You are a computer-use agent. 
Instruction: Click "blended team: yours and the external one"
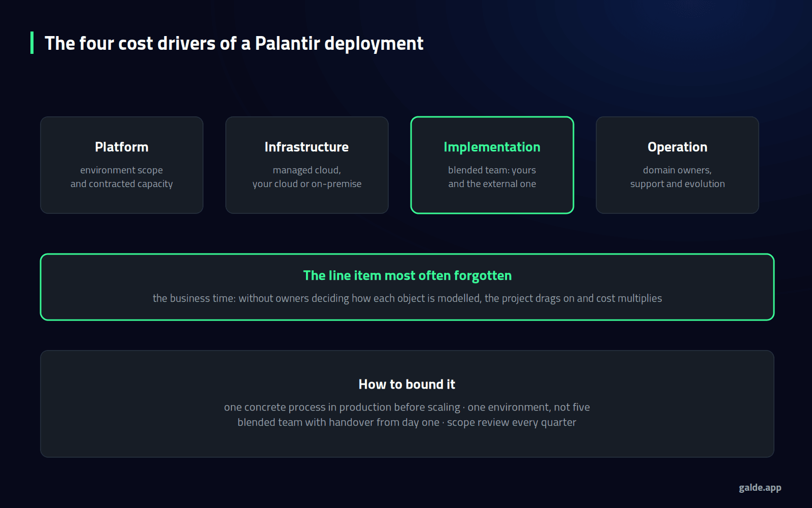492,177
